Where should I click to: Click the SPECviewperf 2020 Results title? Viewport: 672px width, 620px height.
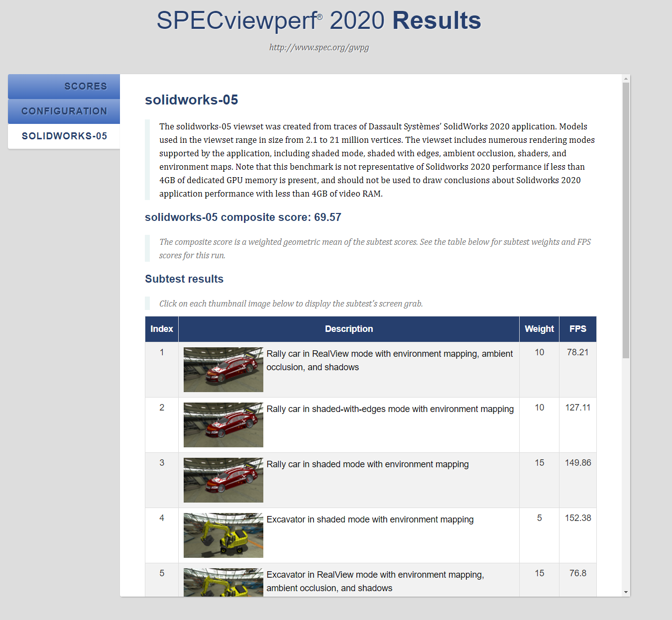[x=319, y=21]
